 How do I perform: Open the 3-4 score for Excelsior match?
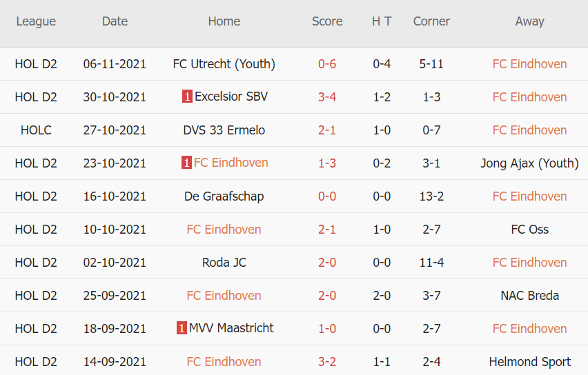click(327, 97)
